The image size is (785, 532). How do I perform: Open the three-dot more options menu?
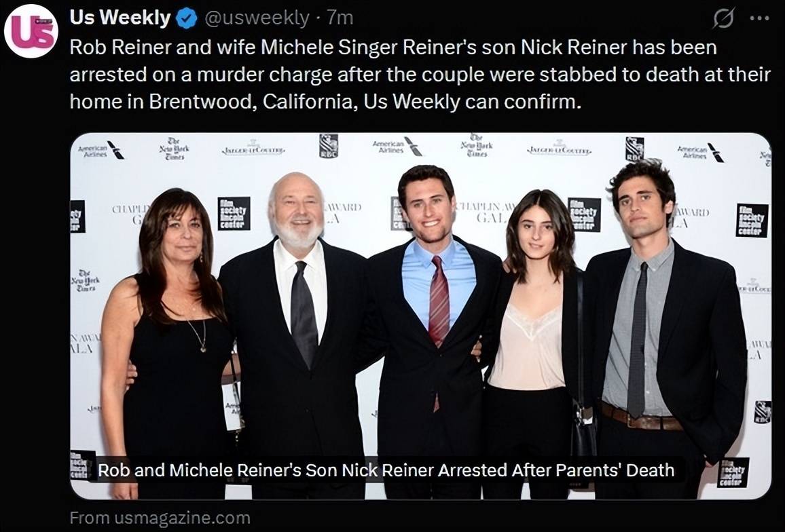[759, 18]
